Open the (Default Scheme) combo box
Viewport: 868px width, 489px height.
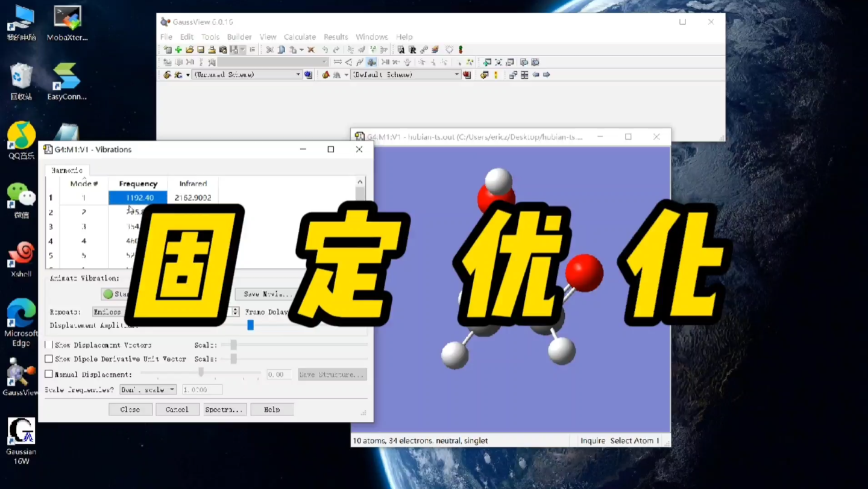pyautogui.click(x=406, y=75)
